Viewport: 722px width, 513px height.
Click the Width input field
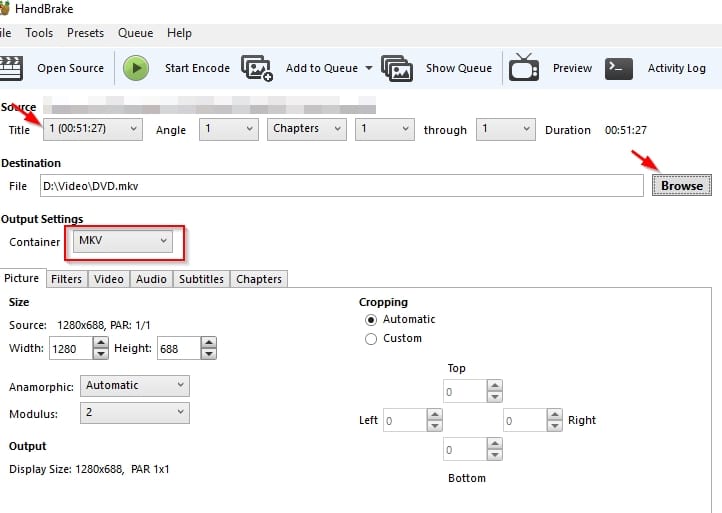tap(71, 349)
